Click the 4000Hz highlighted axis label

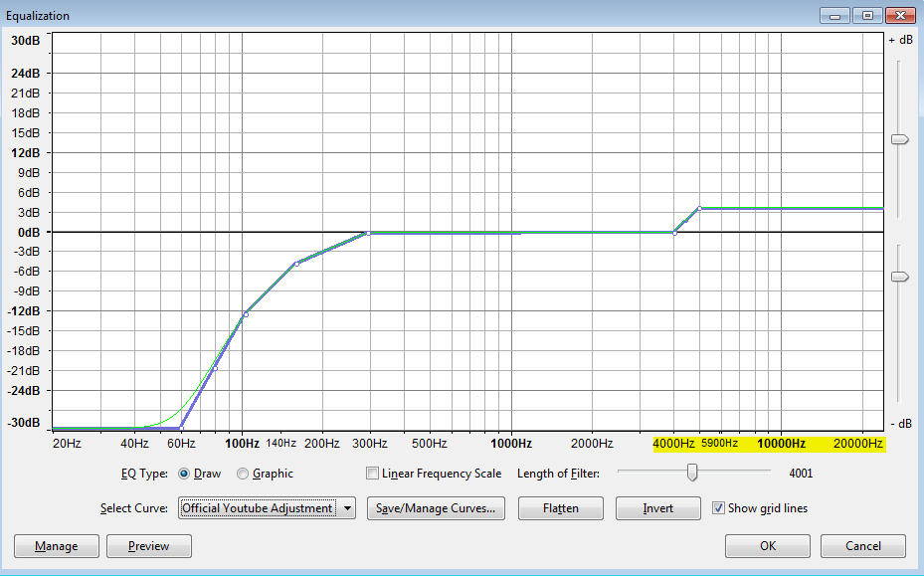point(674,444)
